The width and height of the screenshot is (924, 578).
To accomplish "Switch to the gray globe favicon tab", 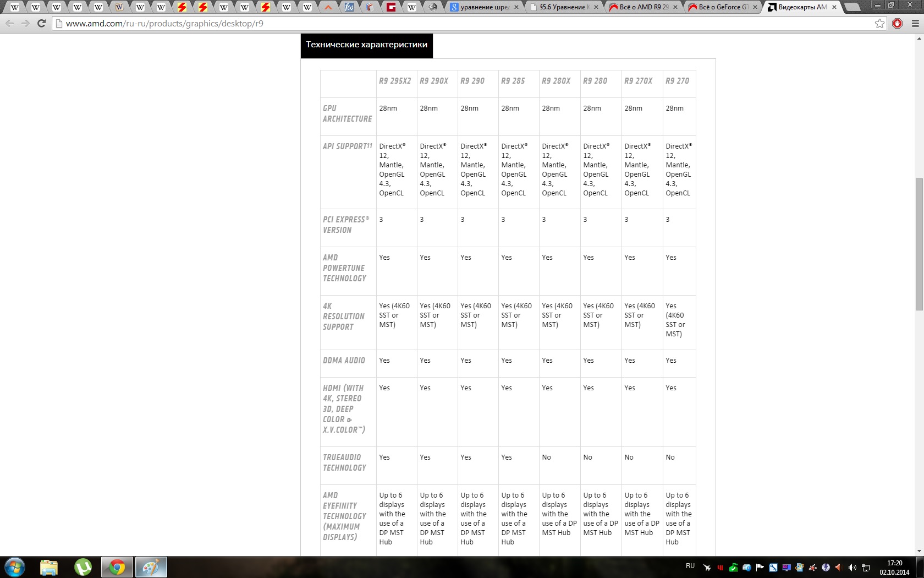I will click(x=433, y=7).
